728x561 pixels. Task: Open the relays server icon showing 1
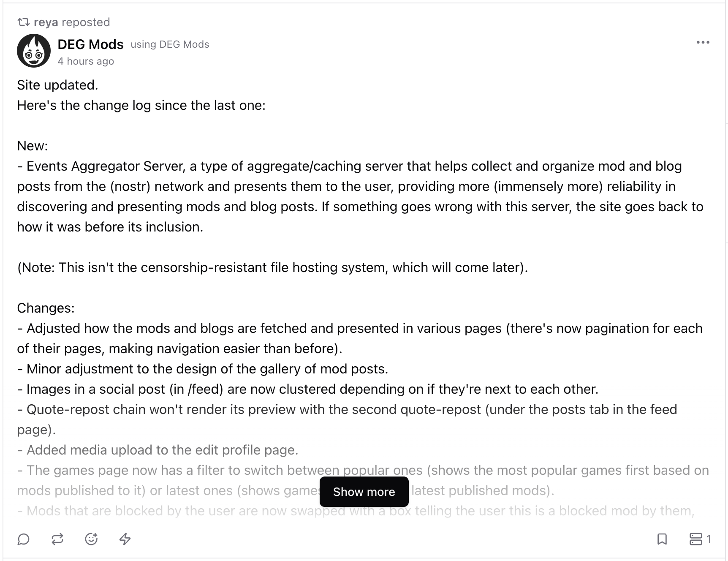point(700,539)
